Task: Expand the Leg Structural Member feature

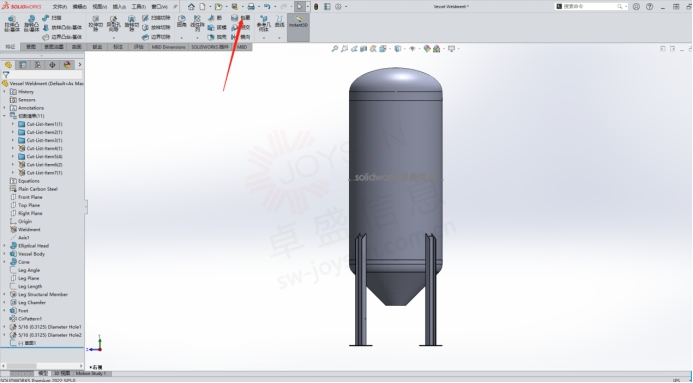Action: (4, 294)
